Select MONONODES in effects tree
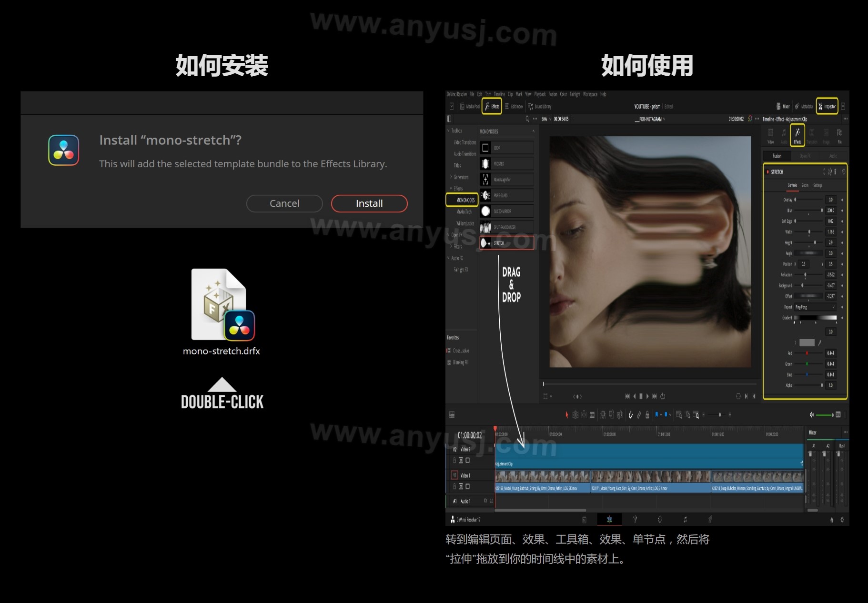This screenshot has height=603, width=868. 462,200
